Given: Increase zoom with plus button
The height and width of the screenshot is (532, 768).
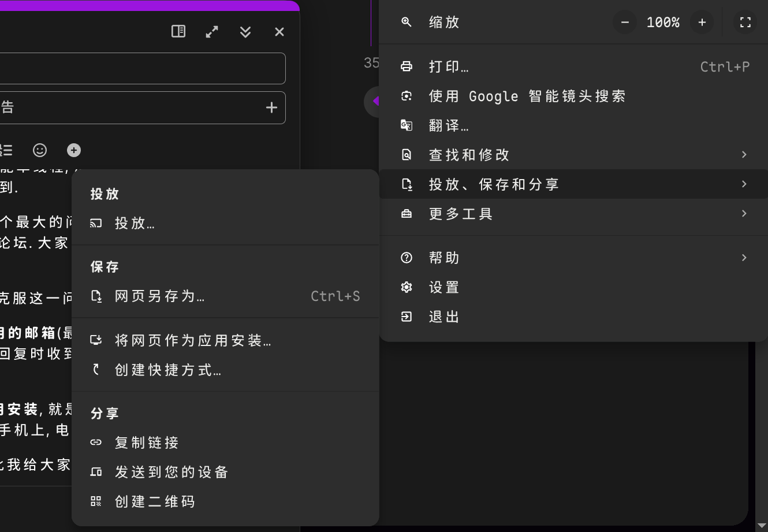Looking at the screenshot, I should click(x=702, y=23).
